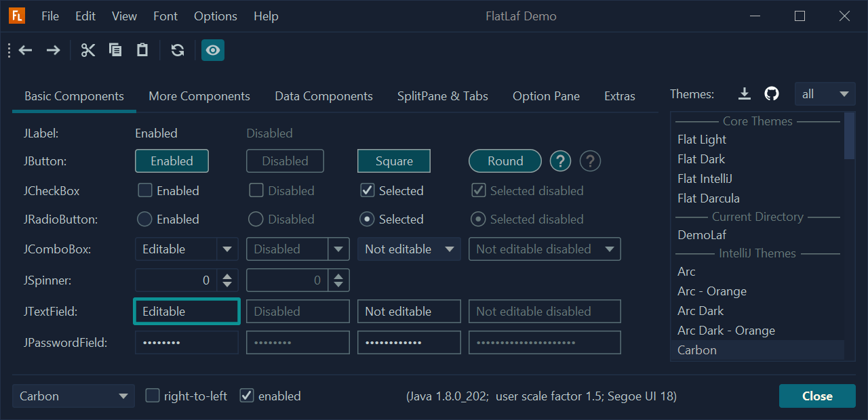This screenshot has width=868, height=420.
Task: Switch to the Data Components tab
Action: tap(323, 96)
